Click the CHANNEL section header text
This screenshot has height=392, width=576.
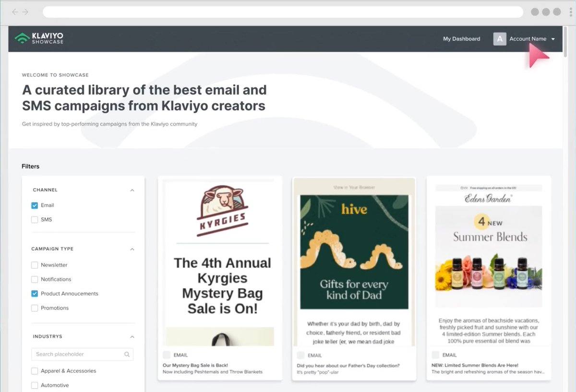click(x=45, y=190)
